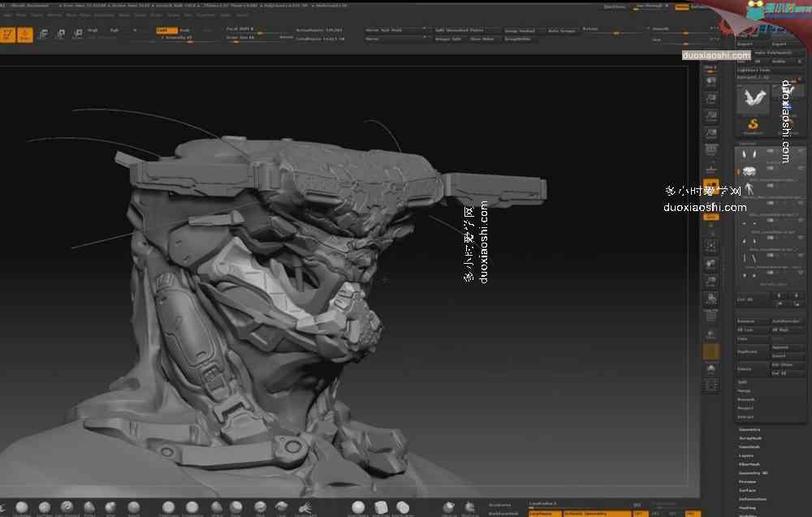The width and height of the screenshot is (812, 517).
Task: Toggle Solo mode icon in right shelf
Action: [711, 368]
